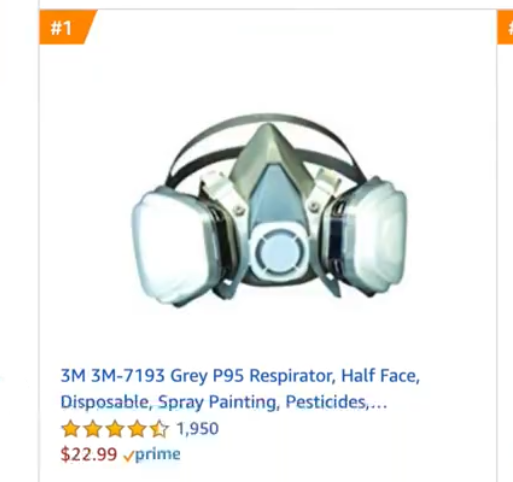The width and height of the screenshot is (513, 482).
Task: Open the 3M-7193 Grey P95 Respirator title link
Action: click(240, 389)
